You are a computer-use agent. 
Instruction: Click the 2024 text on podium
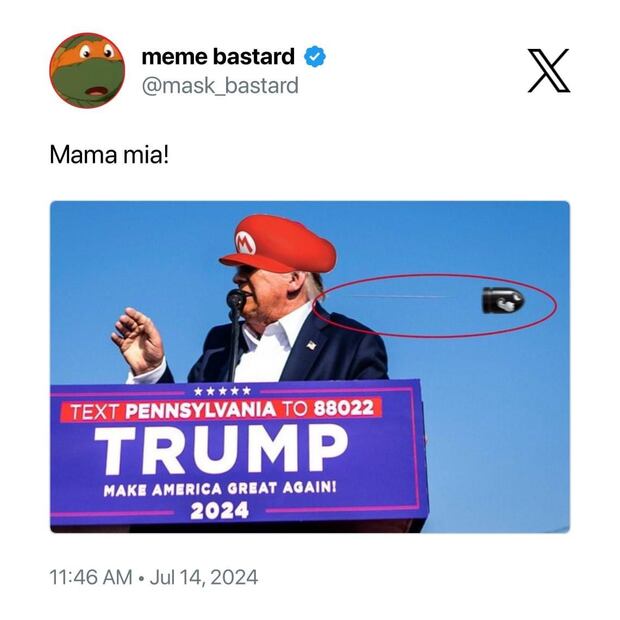click(x=219, y=510)
